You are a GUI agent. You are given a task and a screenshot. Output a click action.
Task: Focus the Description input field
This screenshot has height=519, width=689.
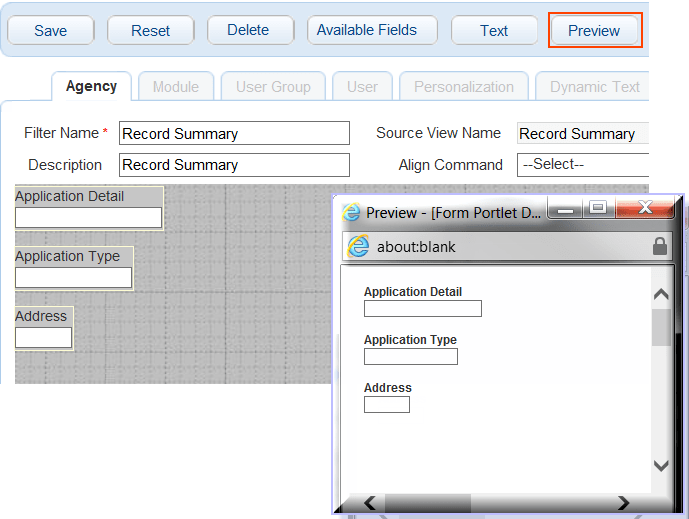234,165
